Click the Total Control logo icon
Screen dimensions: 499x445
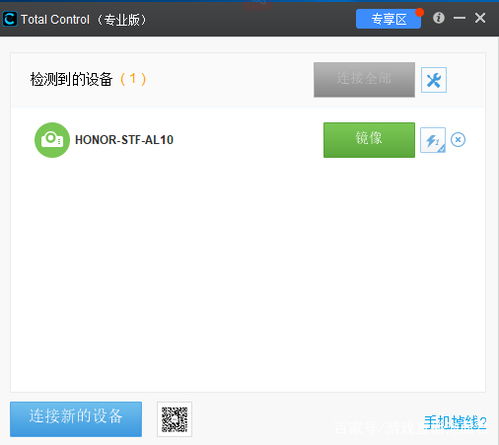pyautogui.click(x=9, y=19)
